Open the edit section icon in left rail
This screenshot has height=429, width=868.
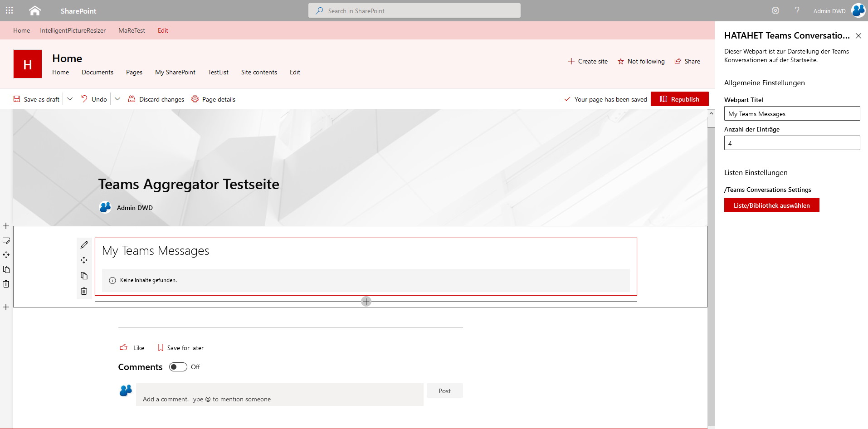6,240
